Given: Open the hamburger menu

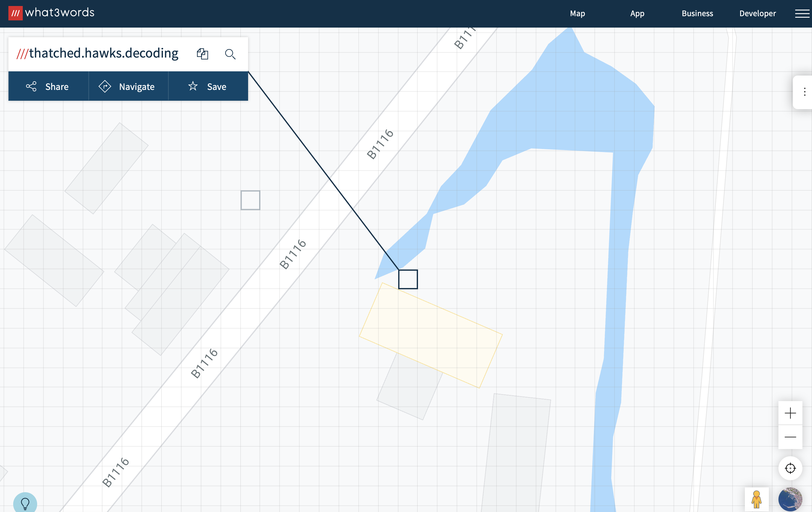Looking at the screenshot, I should click(802, 13).
